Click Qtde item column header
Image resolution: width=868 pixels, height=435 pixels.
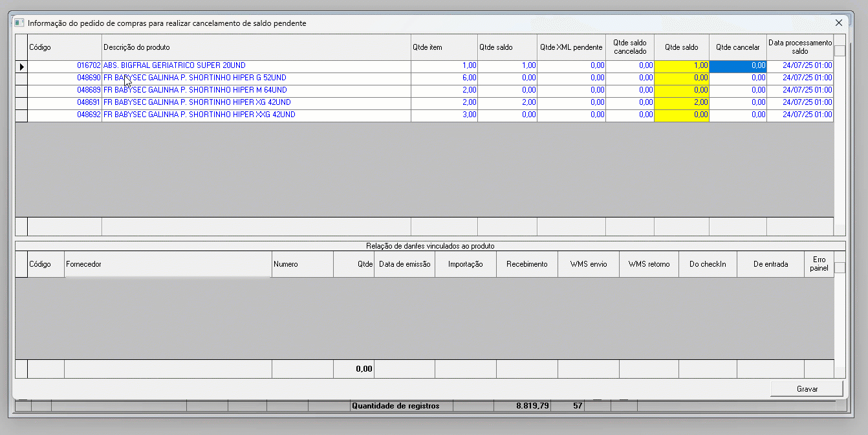click(x=444, y=47)
